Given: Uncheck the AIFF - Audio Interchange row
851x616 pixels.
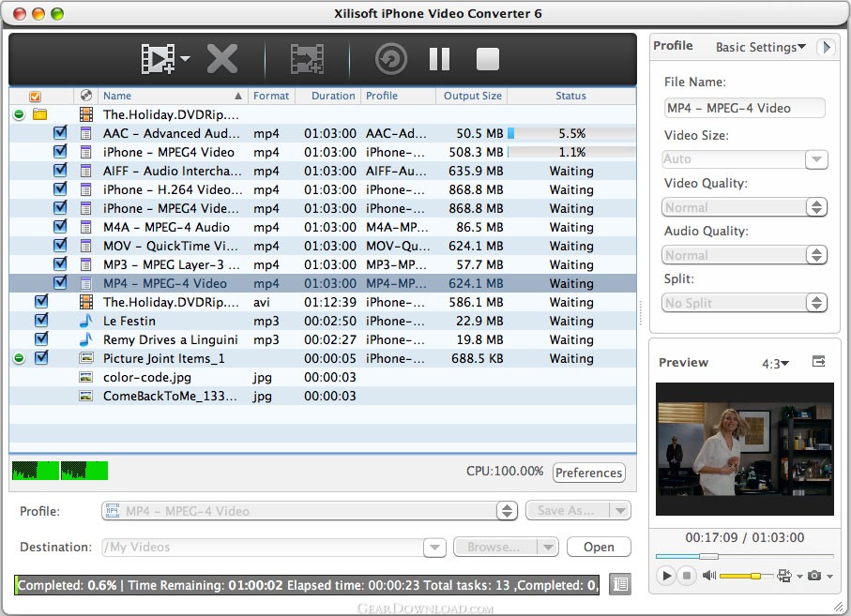Looking at the screenshot, I should click(60, 171).
